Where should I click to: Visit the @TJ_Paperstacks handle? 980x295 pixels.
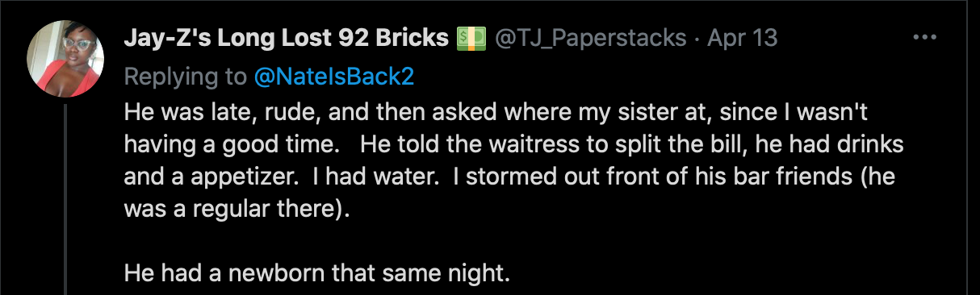click(590, 38)
